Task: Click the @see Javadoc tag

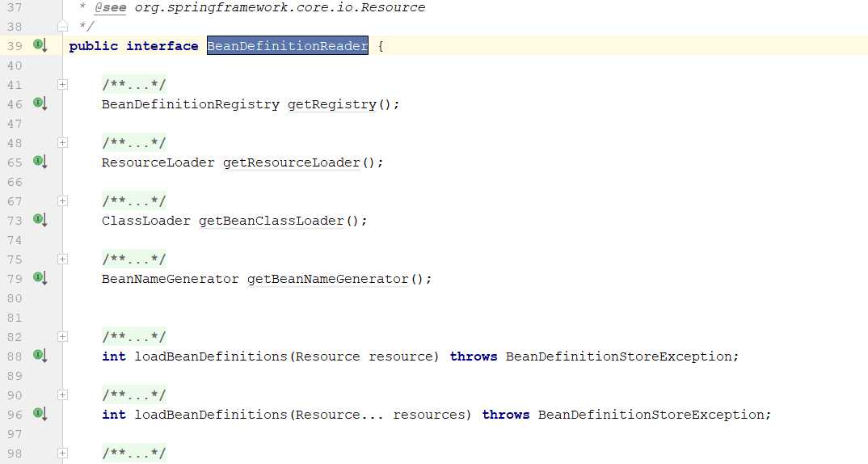Action: click(x=110, y=8)
